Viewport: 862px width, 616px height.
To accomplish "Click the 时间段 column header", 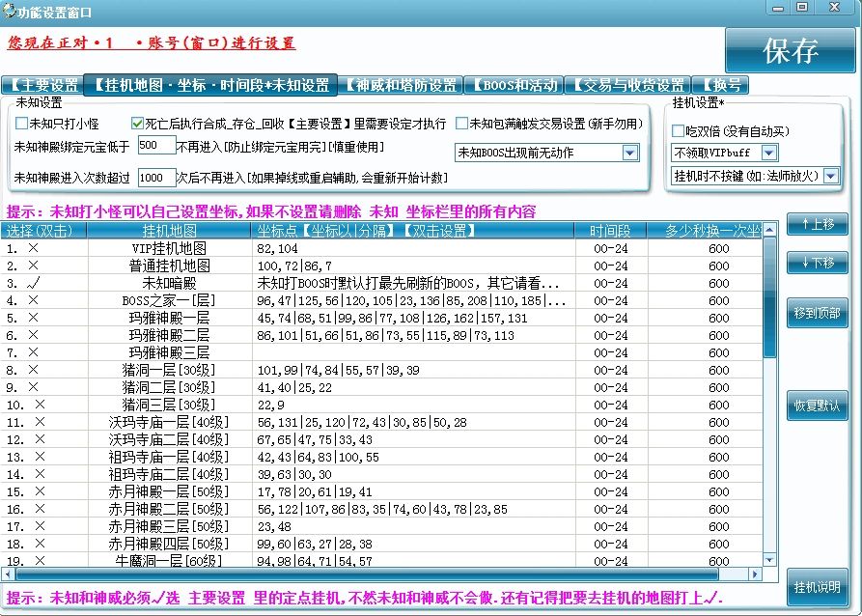I will coord(611,231).
